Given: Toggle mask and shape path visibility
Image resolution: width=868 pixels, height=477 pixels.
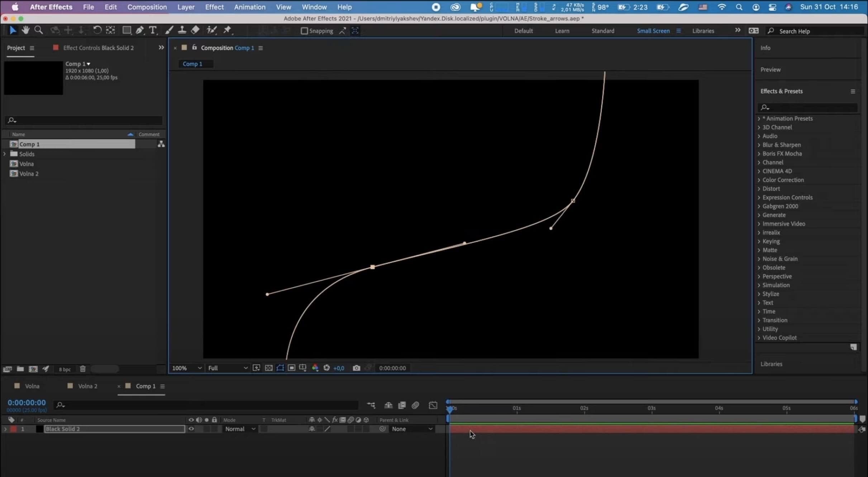Looking at the screenshot, I should point(280,368).
